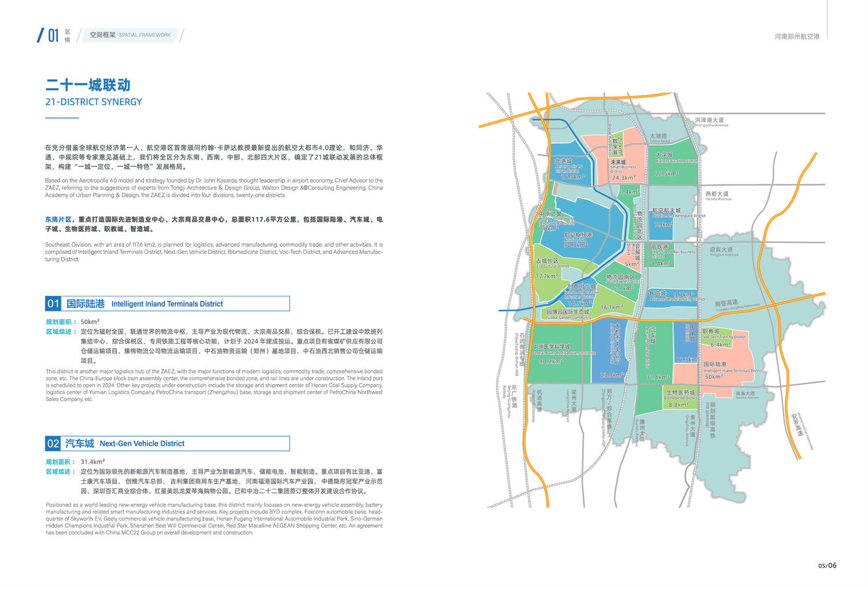Select the Spatial Framework header tab

[x=130, y=35]
